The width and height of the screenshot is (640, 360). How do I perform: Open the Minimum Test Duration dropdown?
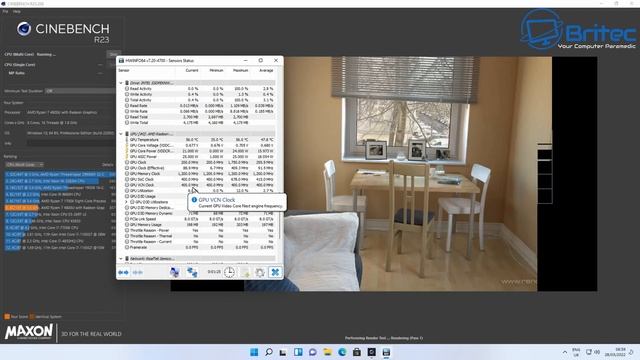(80, 91)
